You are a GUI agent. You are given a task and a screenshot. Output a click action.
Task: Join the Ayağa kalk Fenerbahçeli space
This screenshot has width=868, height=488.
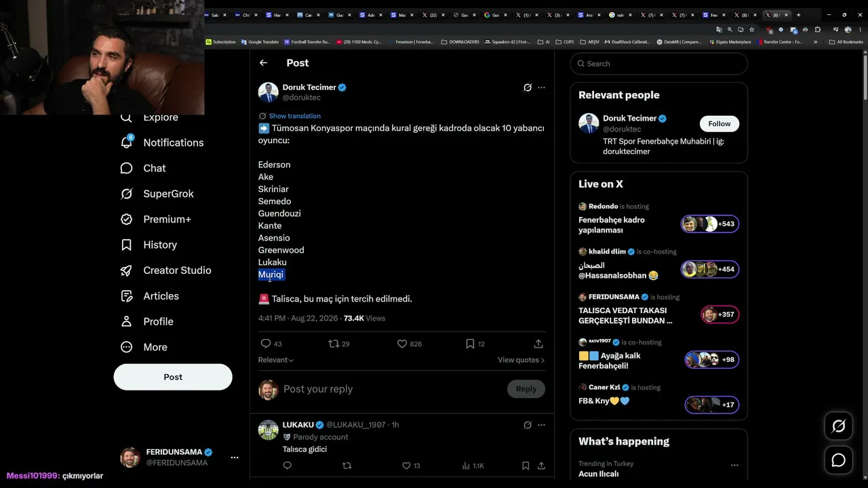click(x=610, y=361)
